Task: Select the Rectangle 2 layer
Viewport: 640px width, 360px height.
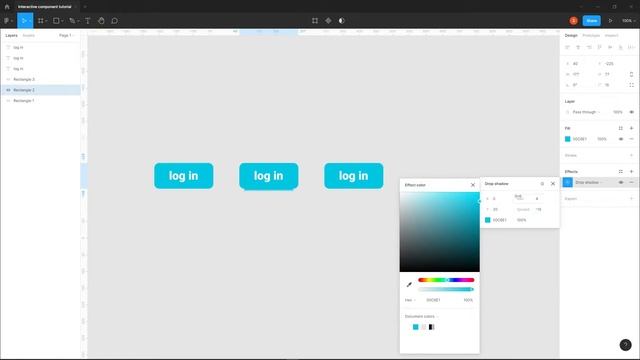Action: (41, 90)
